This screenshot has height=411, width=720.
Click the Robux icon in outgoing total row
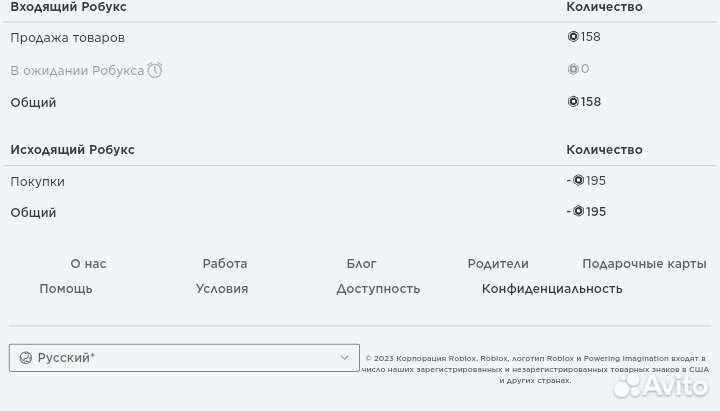(x=578, y=211)
